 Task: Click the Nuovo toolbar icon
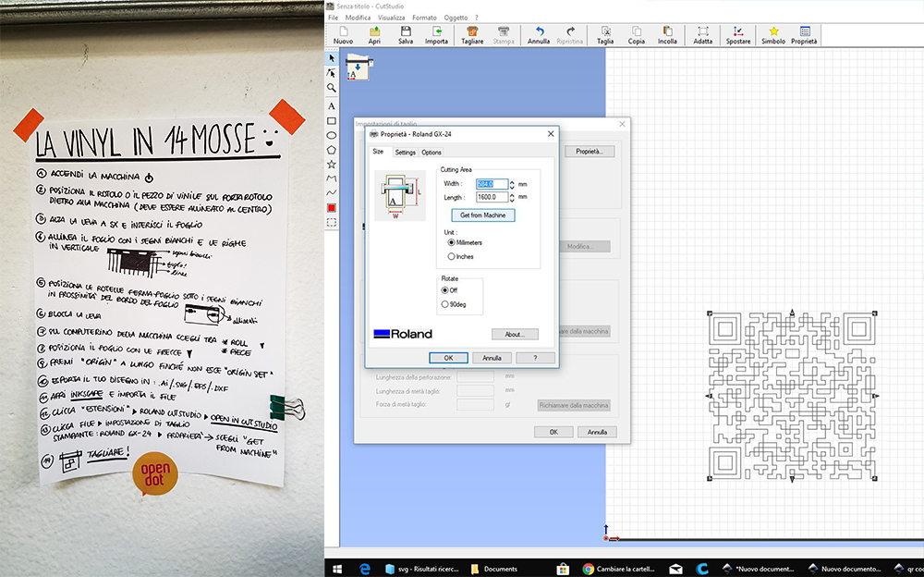[x=344, y=35]
